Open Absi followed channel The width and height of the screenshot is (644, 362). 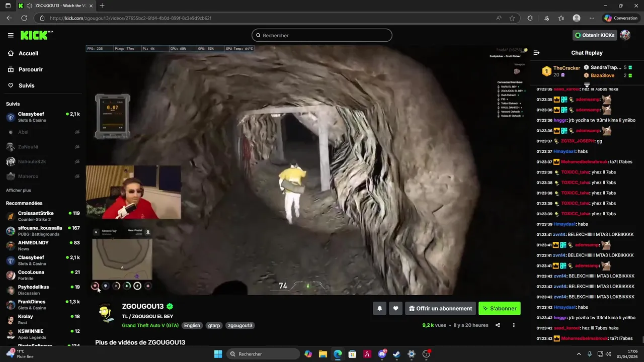click(x=43, y=132)
